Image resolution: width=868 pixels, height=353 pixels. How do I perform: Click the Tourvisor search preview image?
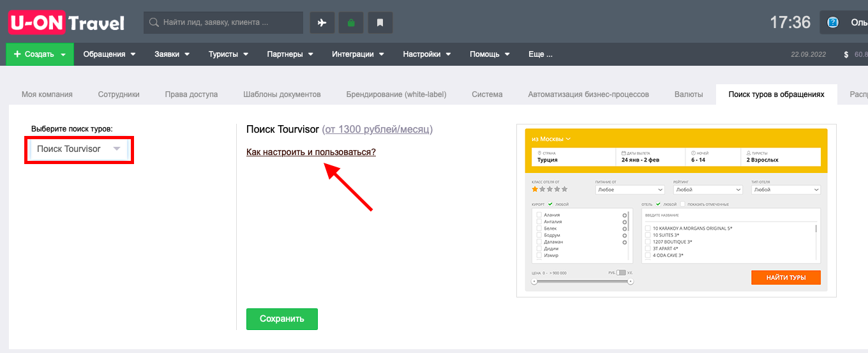(676, 210)
